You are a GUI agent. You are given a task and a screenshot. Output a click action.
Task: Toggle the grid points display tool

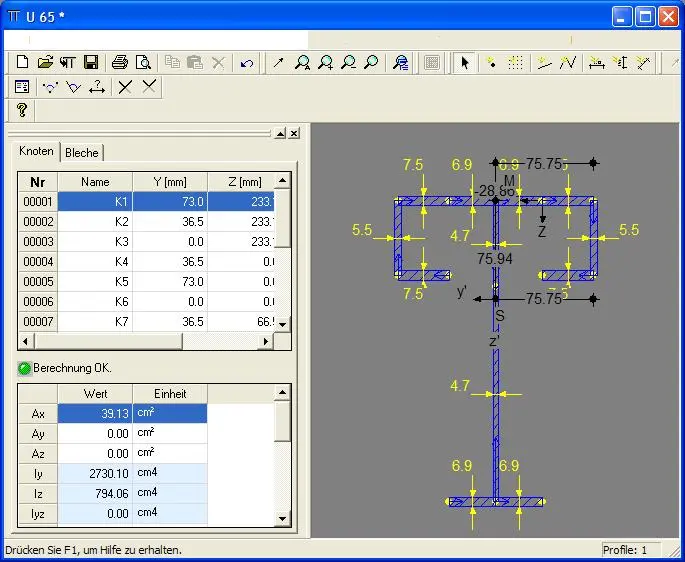point(515,63)
